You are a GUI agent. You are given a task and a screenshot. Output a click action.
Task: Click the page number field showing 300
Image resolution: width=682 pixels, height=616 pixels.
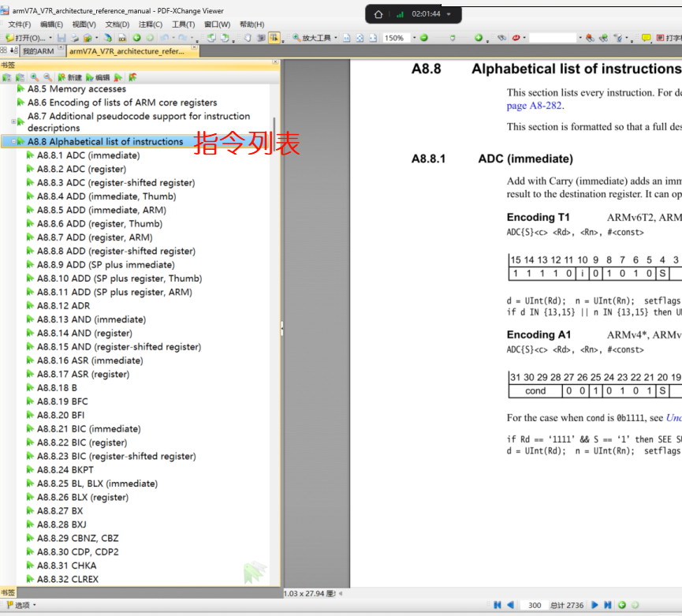(x=534, y=605)
